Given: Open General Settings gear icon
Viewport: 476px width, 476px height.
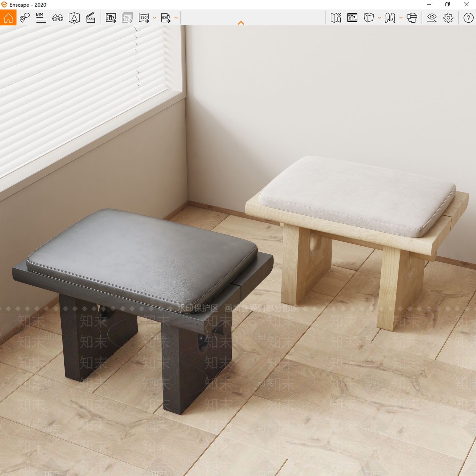Looking at the screenshot, I should (448, 18).
